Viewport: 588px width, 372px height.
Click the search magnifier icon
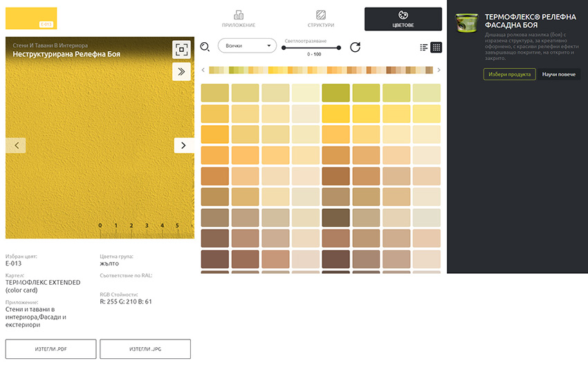point(205,47)
